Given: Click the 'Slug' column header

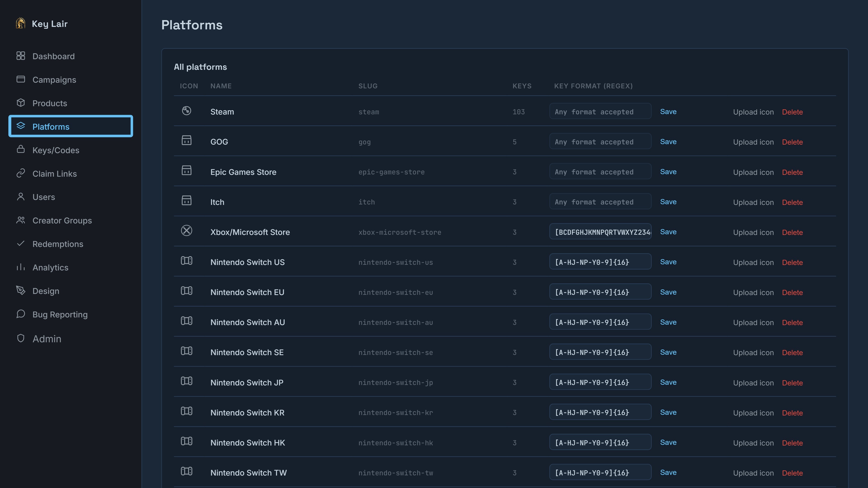Looking at the screenshot, I should pyautogui.click(x=368, y=86).
